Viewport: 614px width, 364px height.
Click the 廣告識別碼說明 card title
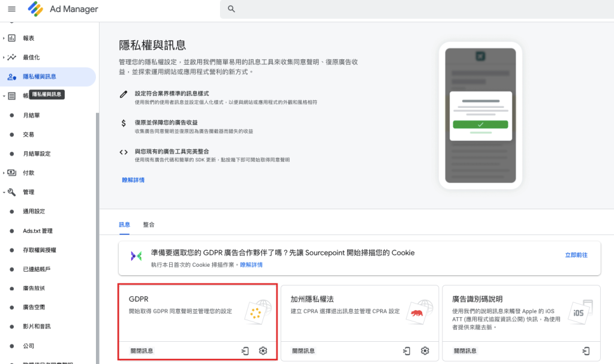point(477,299)
